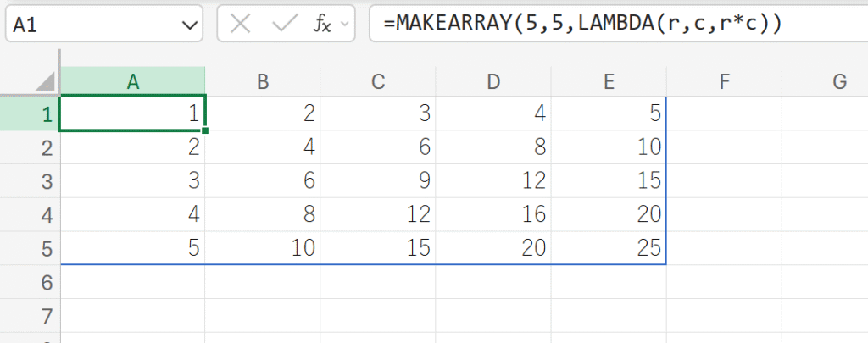Select row 1 header

[31, 114]
